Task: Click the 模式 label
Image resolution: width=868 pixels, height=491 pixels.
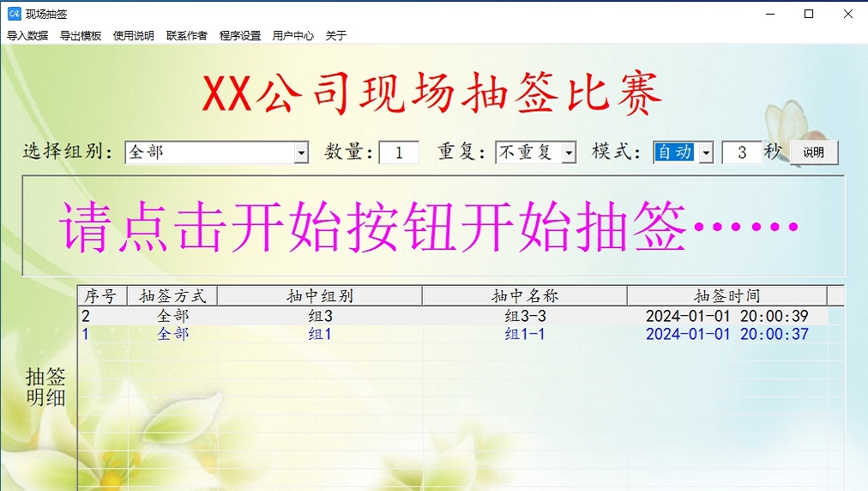Action: pos(616,151)
